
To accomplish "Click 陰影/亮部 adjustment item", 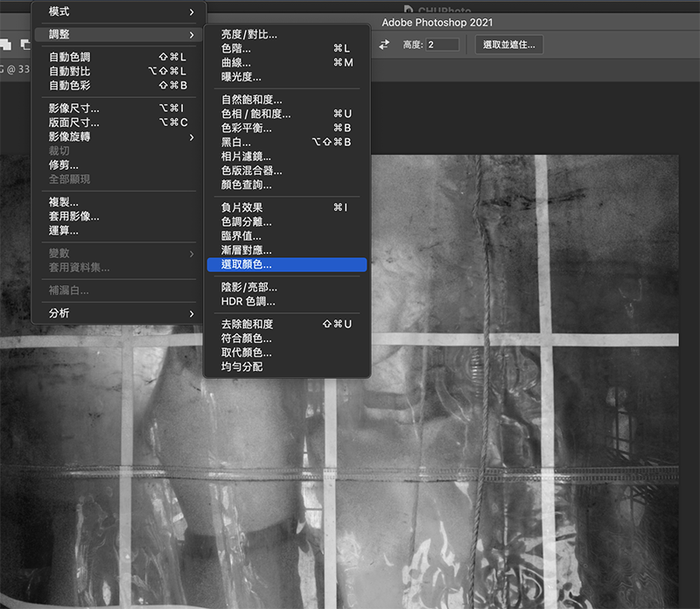I will coord(249,287).
